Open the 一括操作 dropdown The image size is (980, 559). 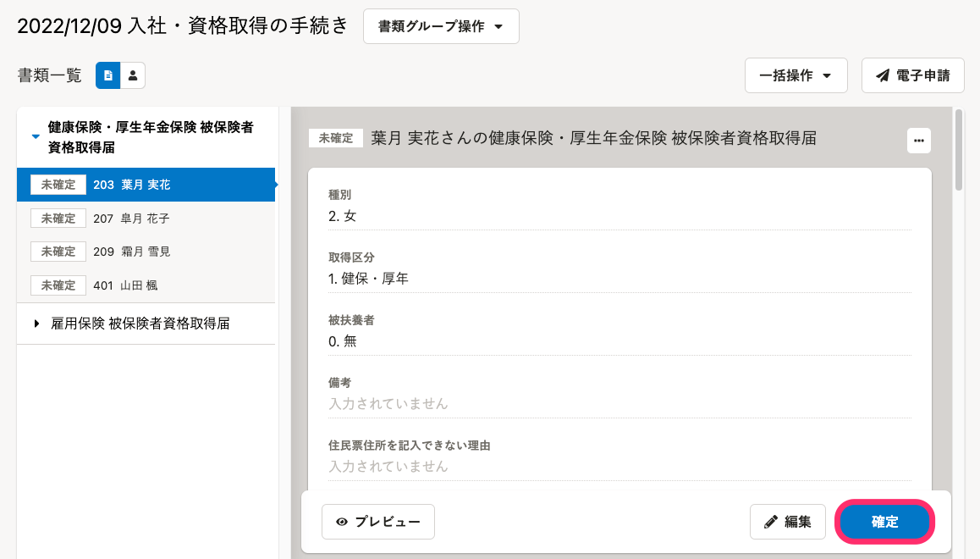(796, 75)
